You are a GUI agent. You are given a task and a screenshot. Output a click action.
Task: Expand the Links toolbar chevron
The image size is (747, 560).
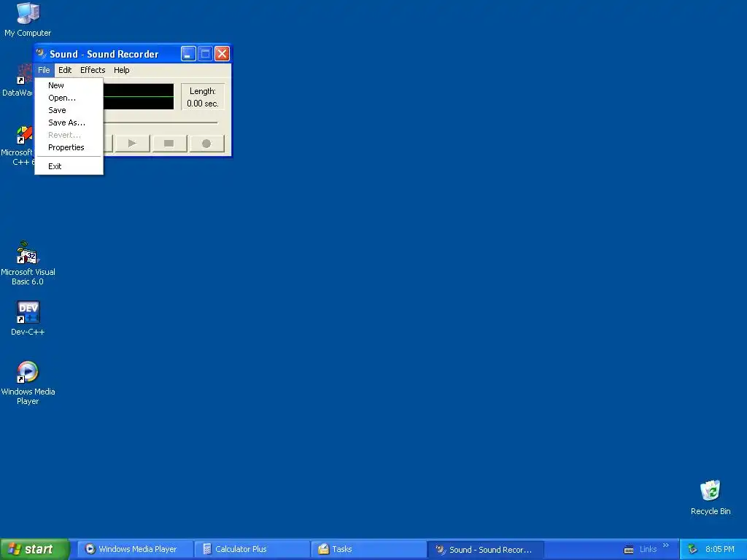(666, 545)
